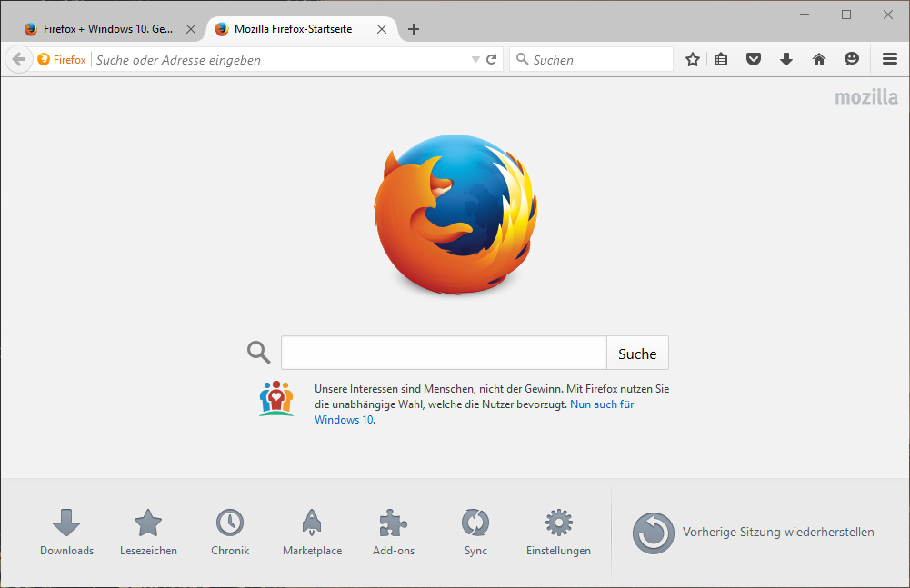Click the Suche button
The width and height of the screenshot is (910, 588).
point(637,353)
